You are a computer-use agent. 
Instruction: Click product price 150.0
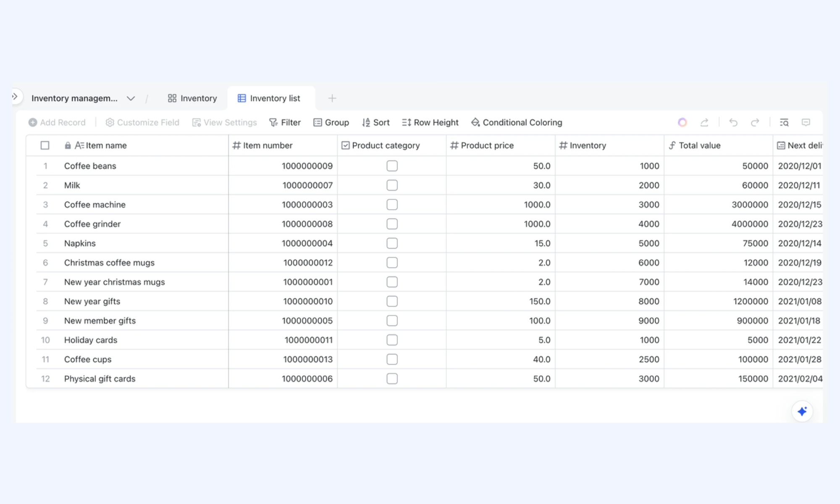(x=540, y=301)
